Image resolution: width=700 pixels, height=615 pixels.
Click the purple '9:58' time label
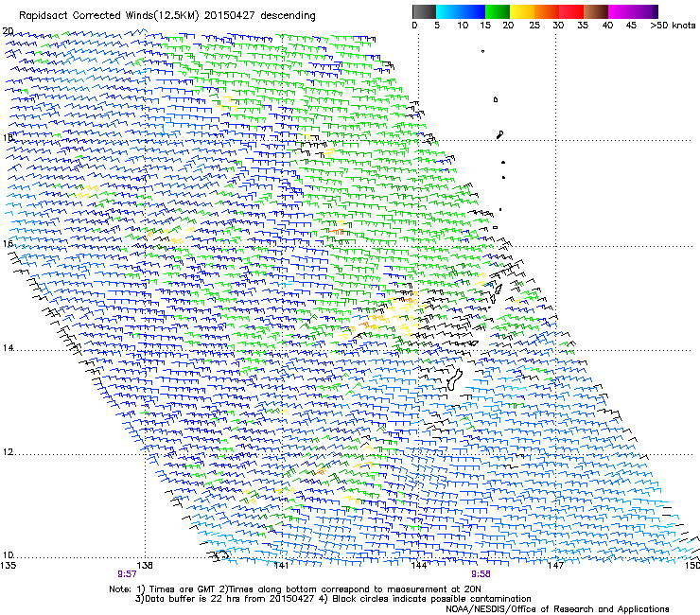(x=481, y=574)
